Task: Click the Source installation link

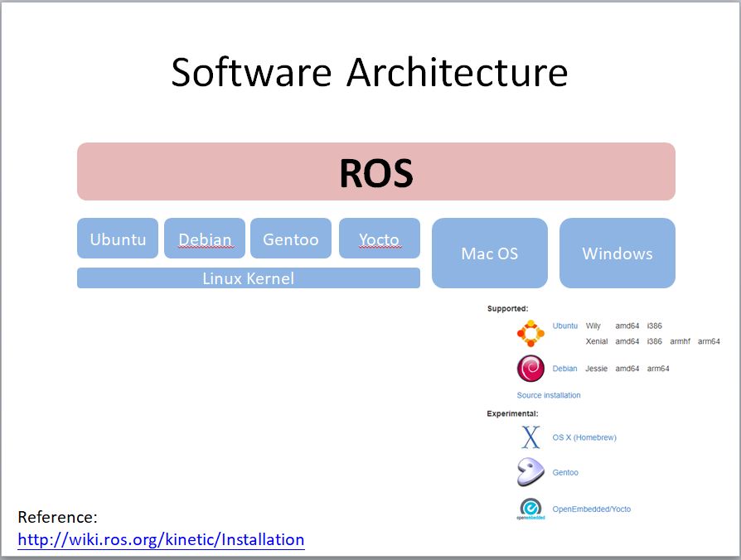Action: point(550,395)
